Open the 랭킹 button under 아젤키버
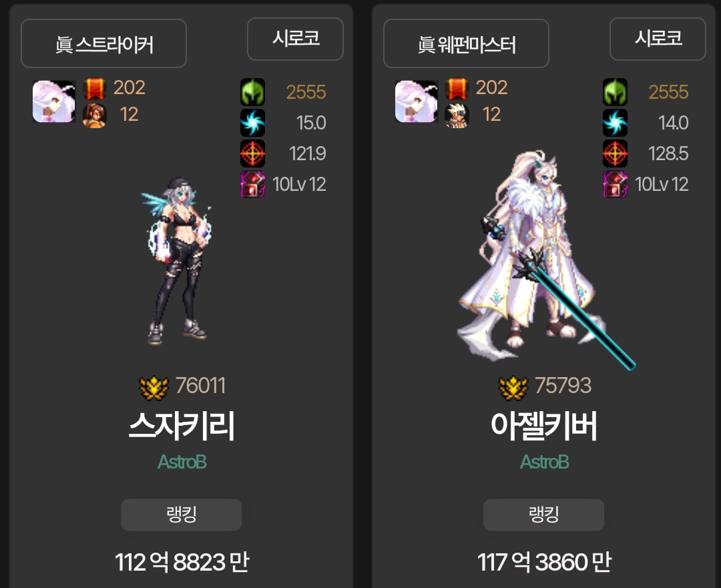The height and width of the screenshot is (588, 721). pos(543,515)
